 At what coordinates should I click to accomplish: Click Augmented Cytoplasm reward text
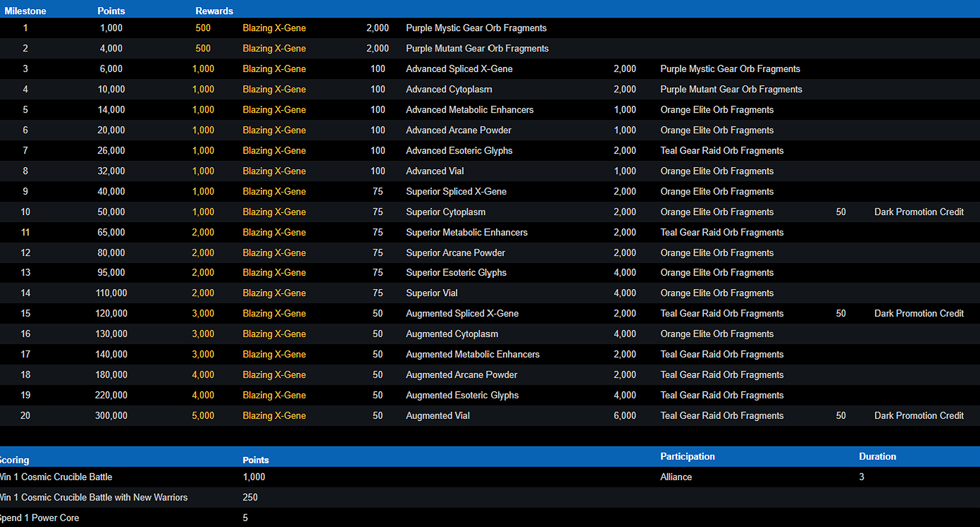point(452,334)
